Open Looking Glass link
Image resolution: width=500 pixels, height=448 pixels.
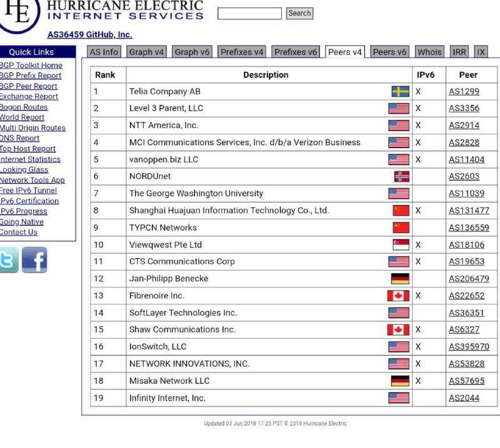pyautogui.click(x=24, y=169)
